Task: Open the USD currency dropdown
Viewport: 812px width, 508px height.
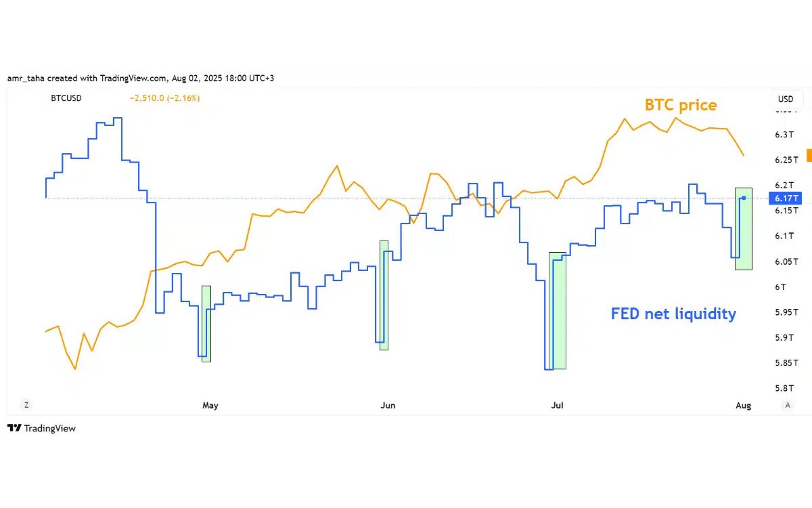Action: click(x=785, y=99)
